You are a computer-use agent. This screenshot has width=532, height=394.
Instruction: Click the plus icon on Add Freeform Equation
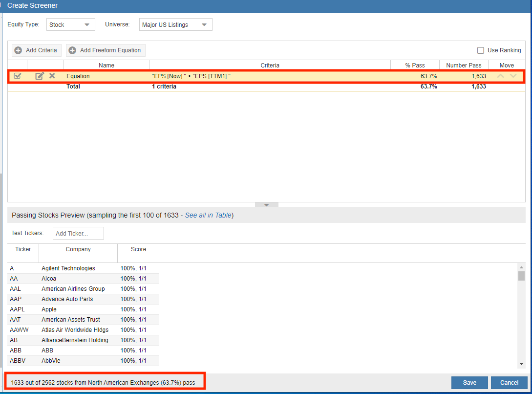[72, 50]
